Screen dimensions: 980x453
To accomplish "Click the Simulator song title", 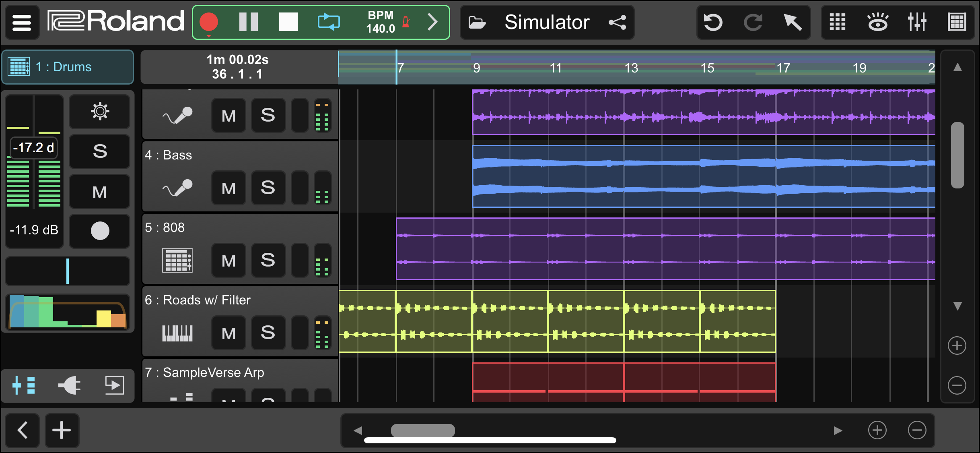I will pyautogui.click(x=547, y=22).
